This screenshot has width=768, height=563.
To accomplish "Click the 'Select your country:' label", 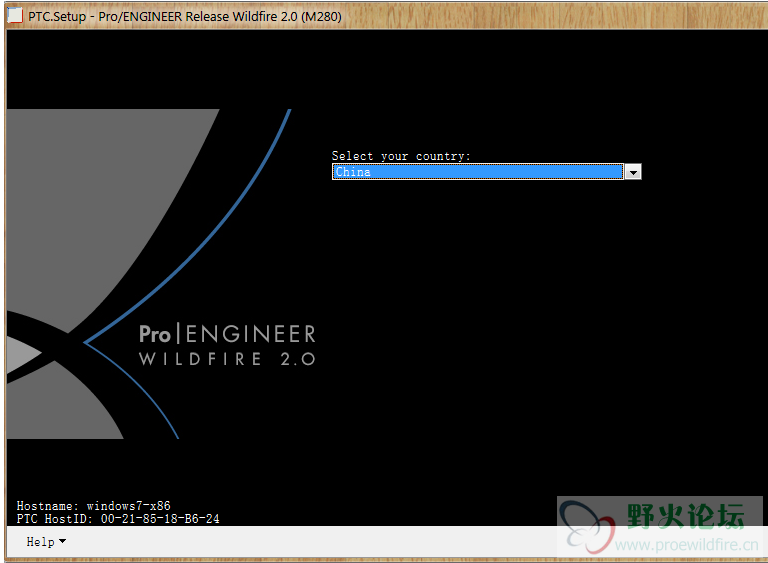I will (x=401, y=156).
